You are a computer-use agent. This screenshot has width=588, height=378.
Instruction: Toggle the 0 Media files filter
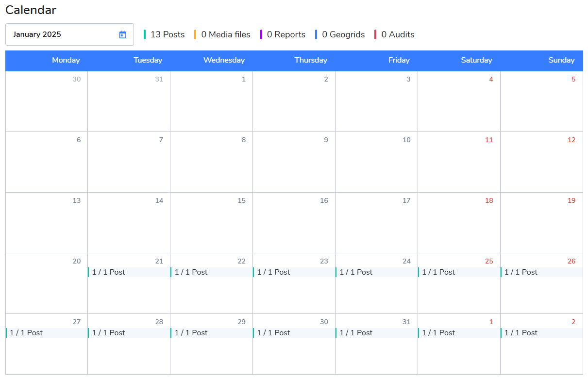tap(222, 34)
